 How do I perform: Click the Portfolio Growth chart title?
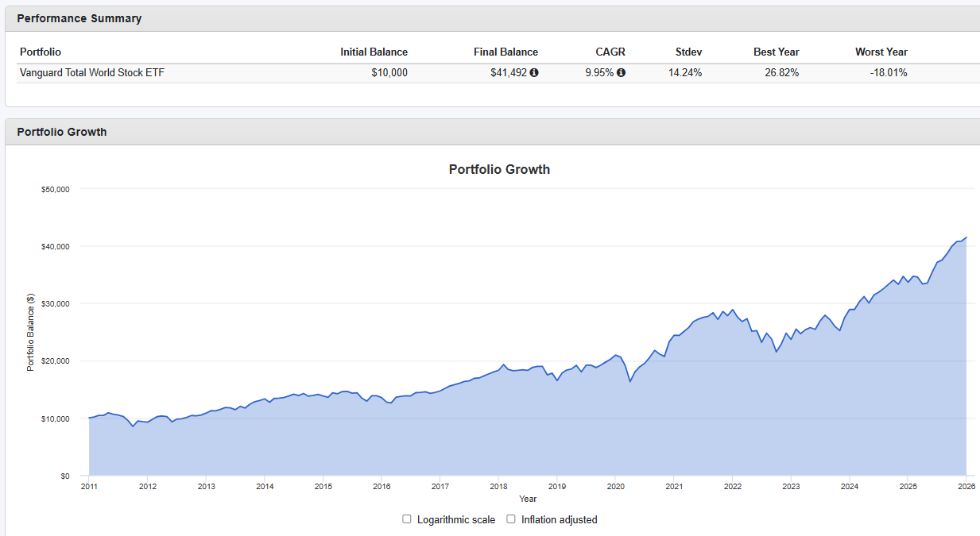(x=499, y=169)
